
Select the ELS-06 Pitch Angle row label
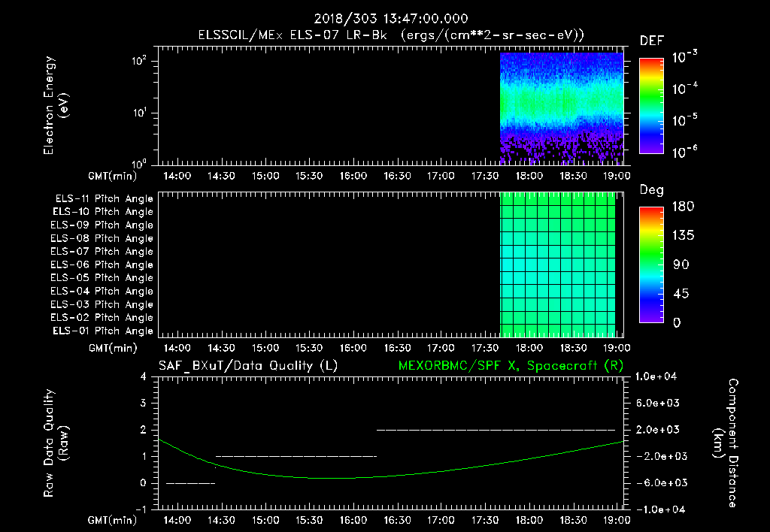tap(102, 264)
